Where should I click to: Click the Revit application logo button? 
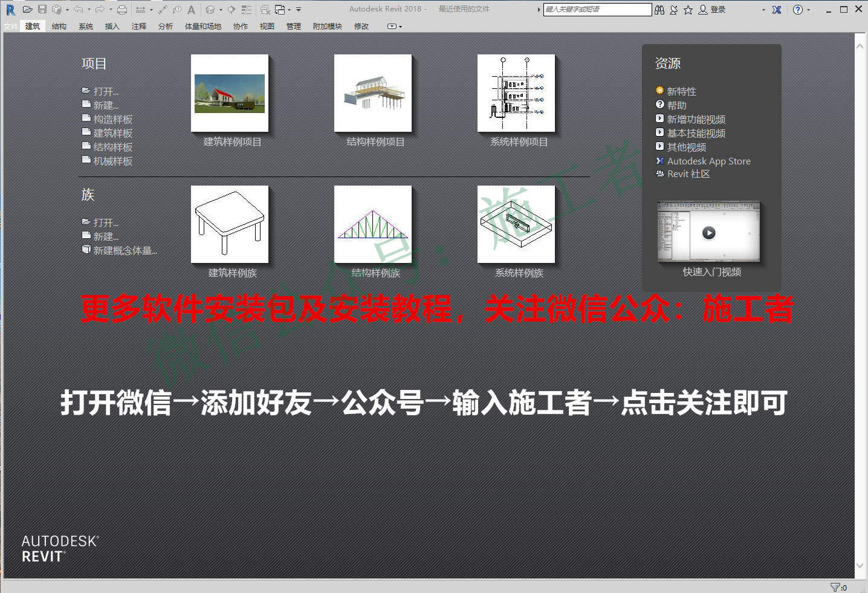click(x=10, y=10)
